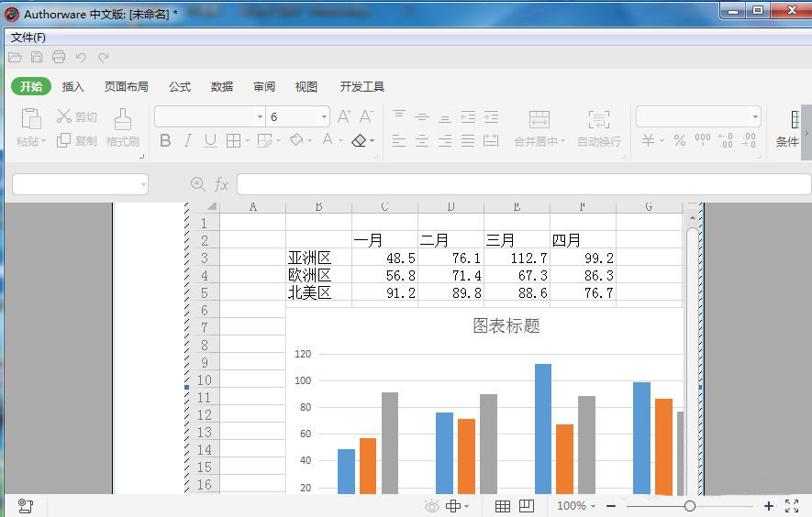812x517 pixels.
Task: Toggle the eye reading mode icon
Action: [431, 506]
